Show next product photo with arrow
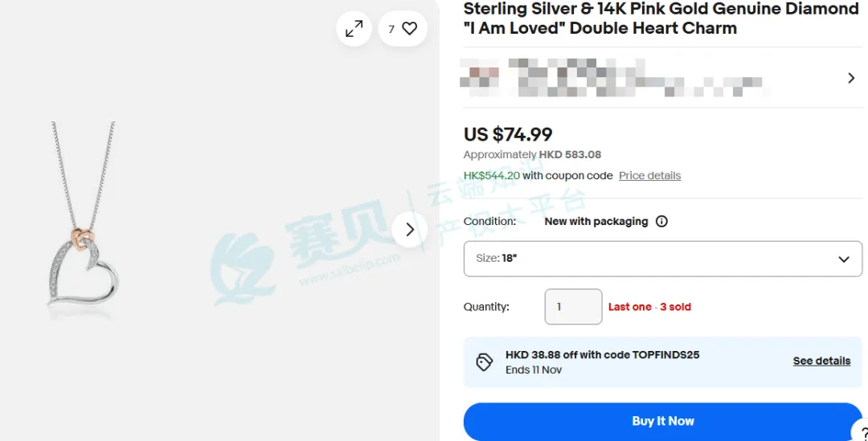 [410, 229]
